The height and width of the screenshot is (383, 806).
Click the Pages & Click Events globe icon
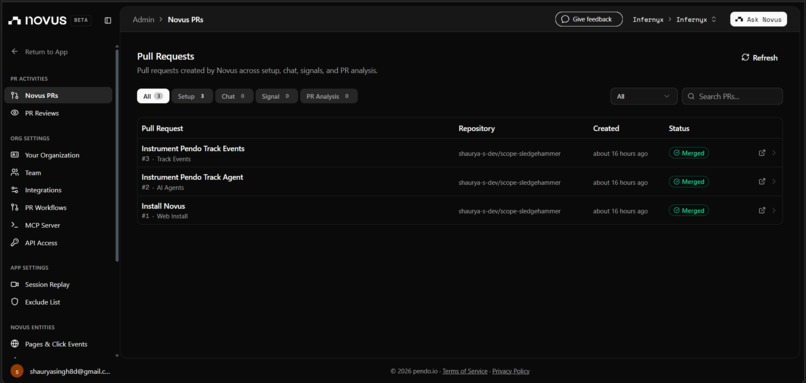pos(15,344)
